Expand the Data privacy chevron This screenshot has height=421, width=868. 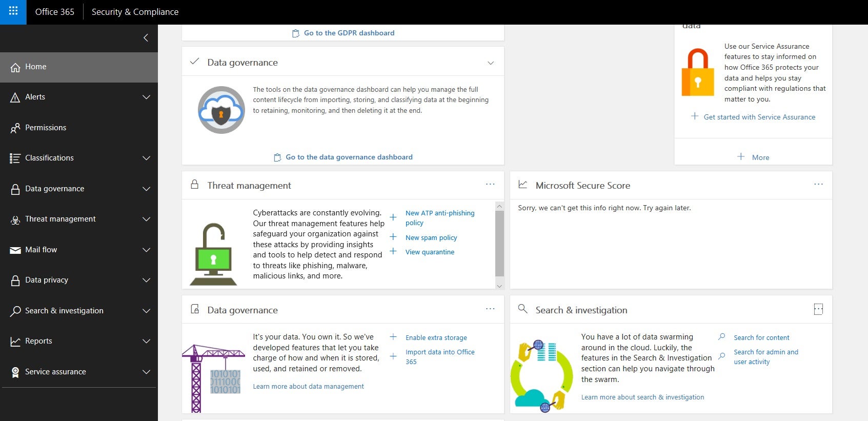pyautogui.click(x=146, y=280)
